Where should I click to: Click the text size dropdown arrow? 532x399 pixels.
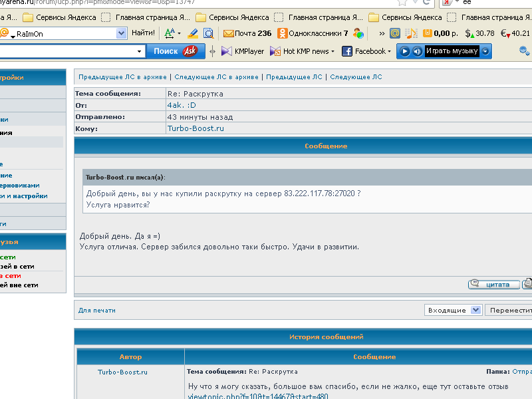pyautogui.click(x=179, y=33)
